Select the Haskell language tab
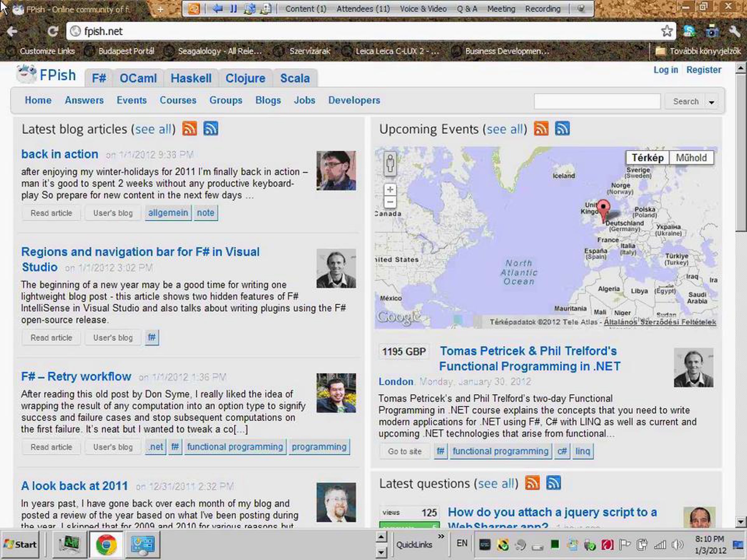 click(191, 78)
